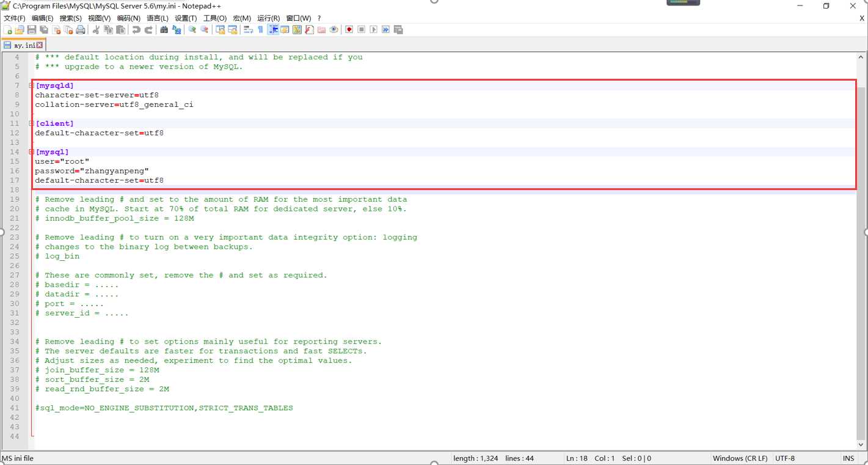The height and width of the screenshot is (465, 868).
Task: Click the Close All toolbar icon
Action: tap(68, 29)
